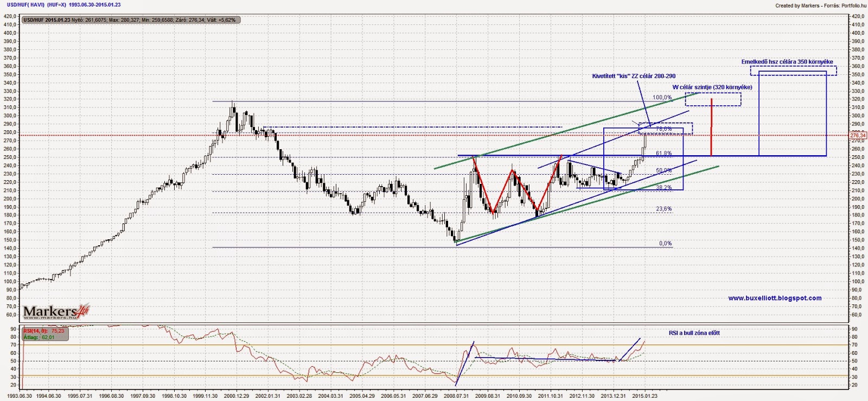868x401 pixels.
Task: Click the 2003.02.28 date axis label
Action: [301, 397]
